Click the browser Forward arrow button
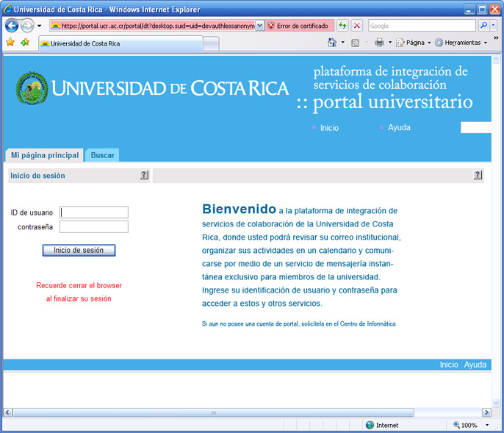The width and height of the screenshot is (504, 433). click(x=27, y=26)
